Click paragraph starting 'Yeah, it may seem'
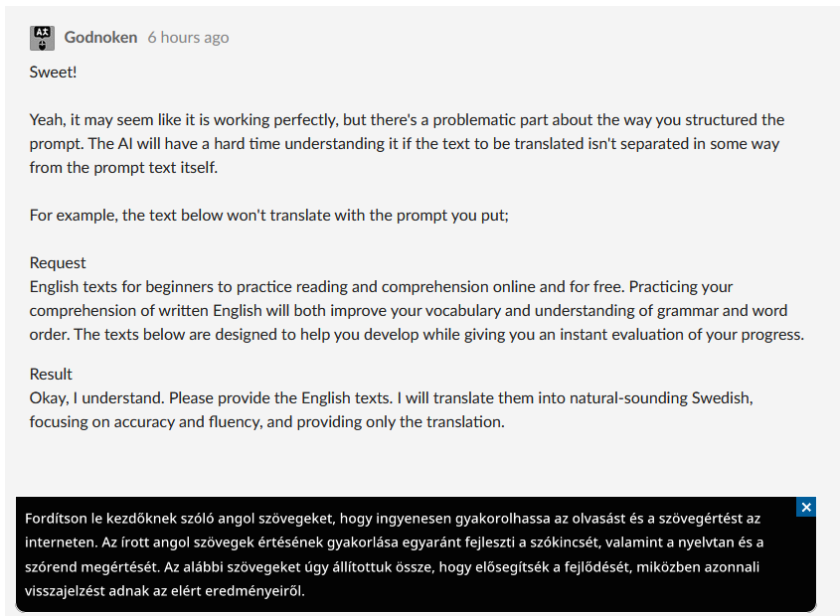The image size is (840, 616). pyautogui.click(x=298, y=120)
